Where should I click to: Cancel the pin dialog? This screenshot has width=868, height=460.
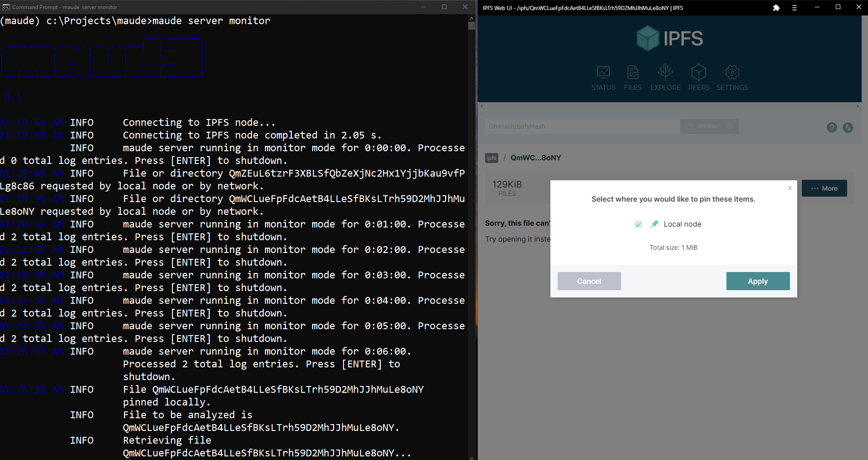click(x=589, y=281)
